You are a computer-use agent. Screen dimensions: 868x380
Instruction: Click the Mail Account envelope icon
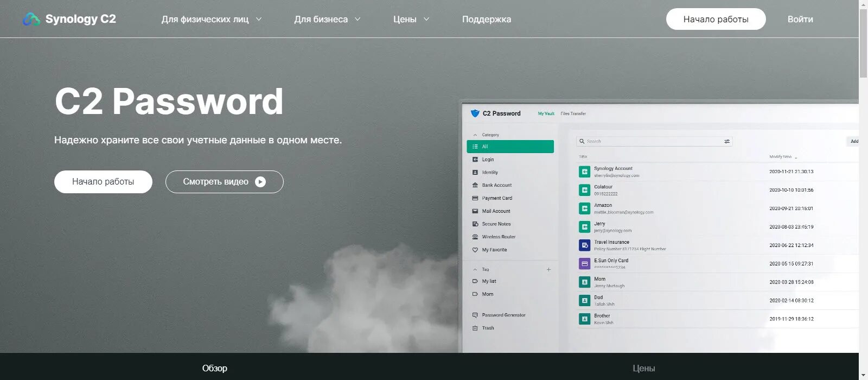(475, 211)
